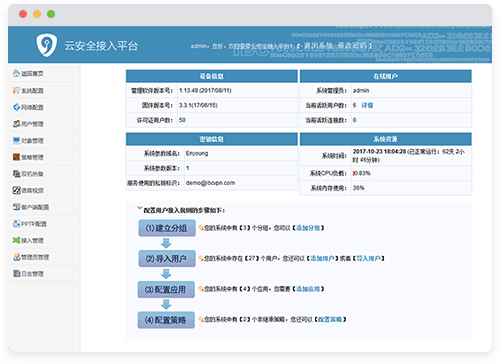Click the 退出系统 logout link
Image resolution: width=500 pixels, height=364 pixels.
pyautogui.click(x=318, y=46)
